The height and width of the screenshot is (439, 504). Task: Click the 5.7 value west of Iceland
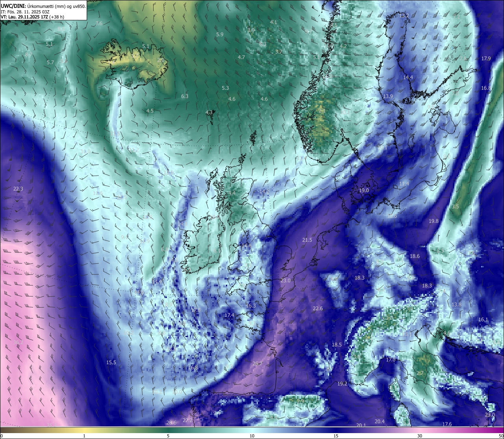click(x=50, y=63)
